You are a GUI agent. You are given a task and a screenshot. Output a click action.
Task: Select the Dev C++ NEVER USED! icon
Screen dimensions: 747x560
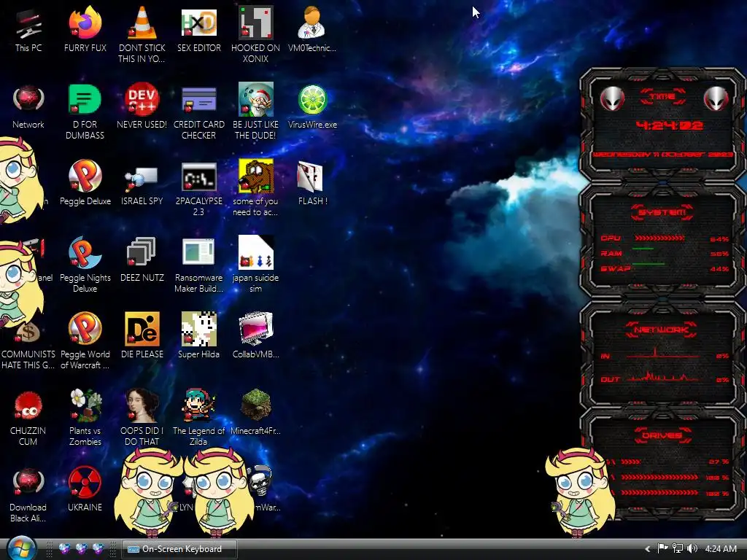tap(142, 100)
